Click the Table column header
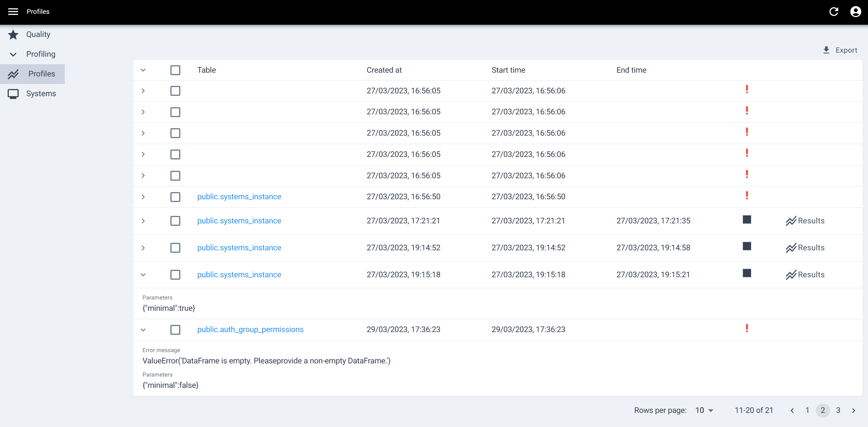 (x=207, y=70)
